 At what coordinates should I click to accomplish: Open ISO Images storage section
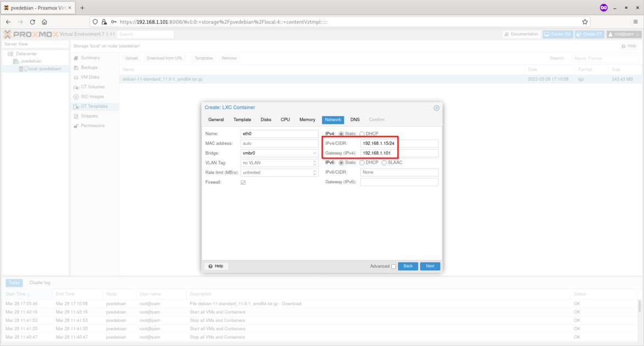coord(92,97)
